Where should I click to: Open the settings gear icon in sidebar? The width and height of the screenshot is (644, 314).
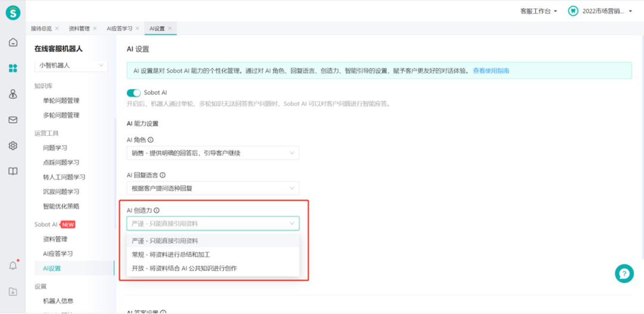(x=13, y=146)
